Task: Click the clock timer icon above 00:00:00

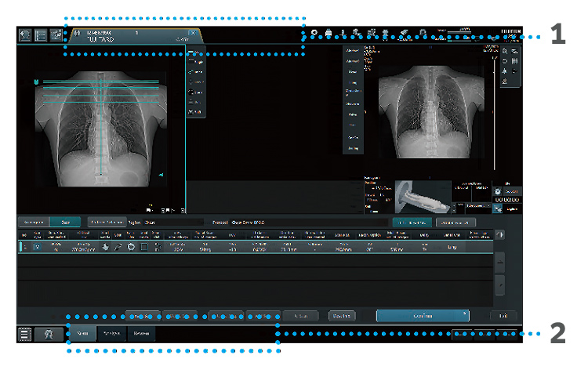Action: pos(498,191)
